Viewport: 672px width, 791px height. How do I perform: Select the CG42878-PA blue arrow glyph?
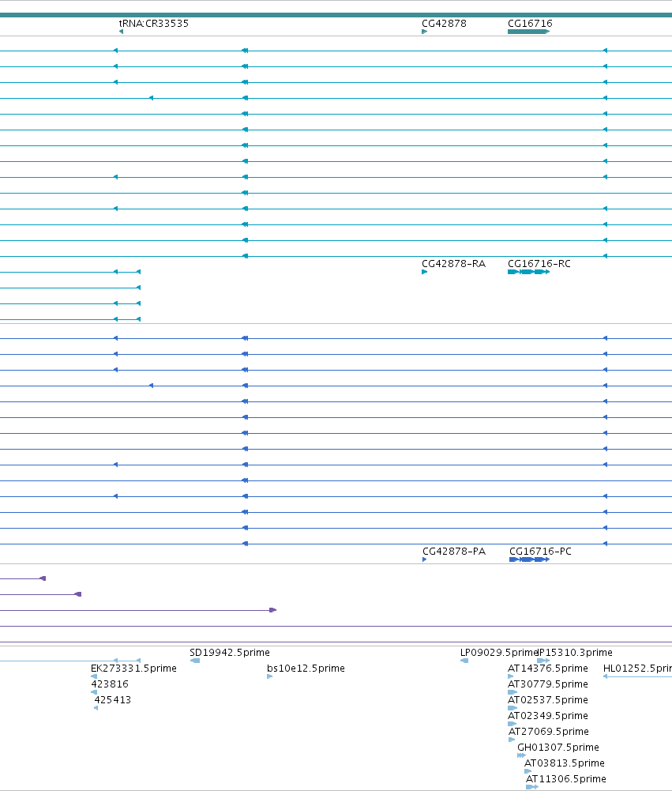(425, 559)
